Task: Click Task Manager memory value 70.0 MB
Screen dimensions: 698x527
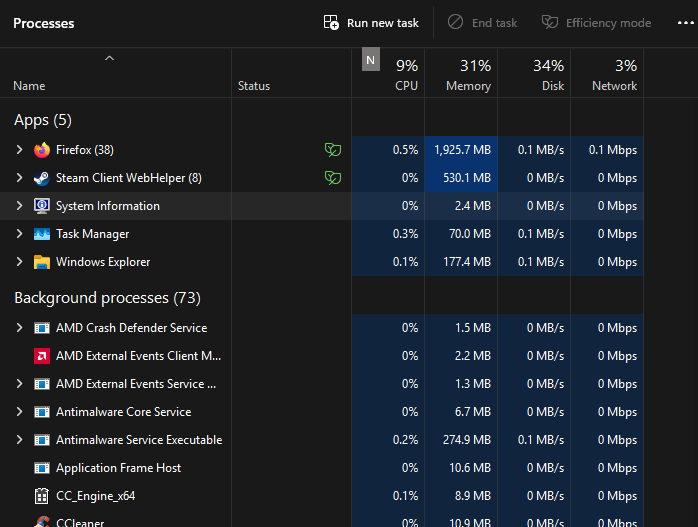Action: [470, 234]
